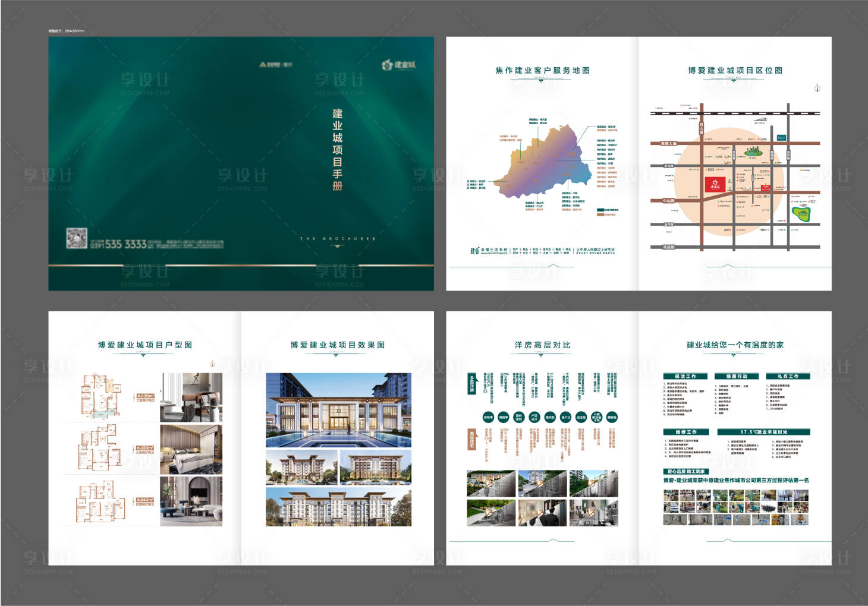The height and width of the screenshot is (606, 868).
Task: Click the 中山路 road label
Action: coord(669,201)
